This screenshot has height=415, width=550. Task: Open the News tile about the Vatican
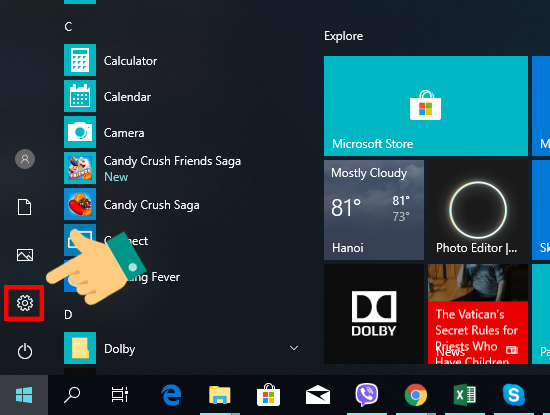pyautogui.click(x=478, y=314)
